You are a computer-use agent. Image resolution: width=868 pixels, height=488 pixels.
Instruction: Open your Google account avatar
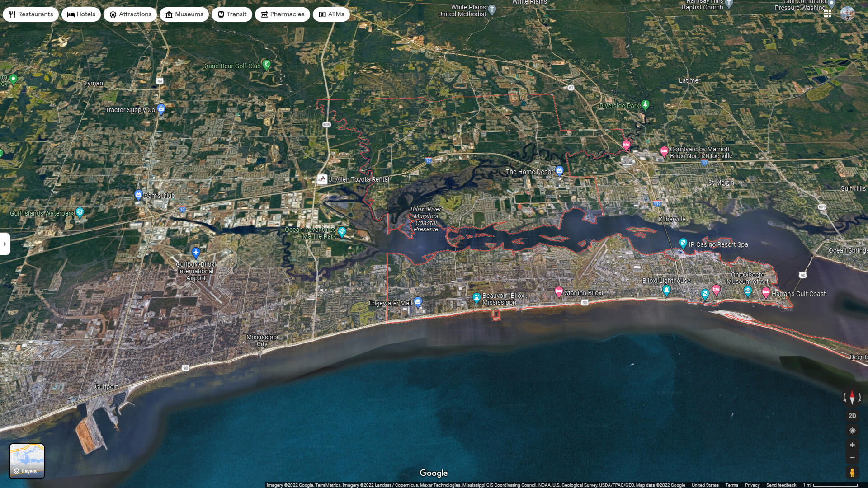[846, 13]
